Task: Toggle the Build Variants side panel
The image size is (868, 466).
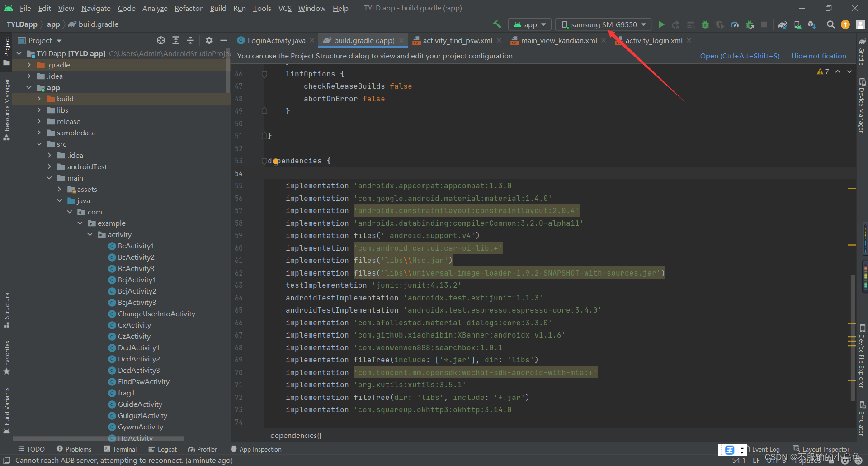Action: [6, 410]
